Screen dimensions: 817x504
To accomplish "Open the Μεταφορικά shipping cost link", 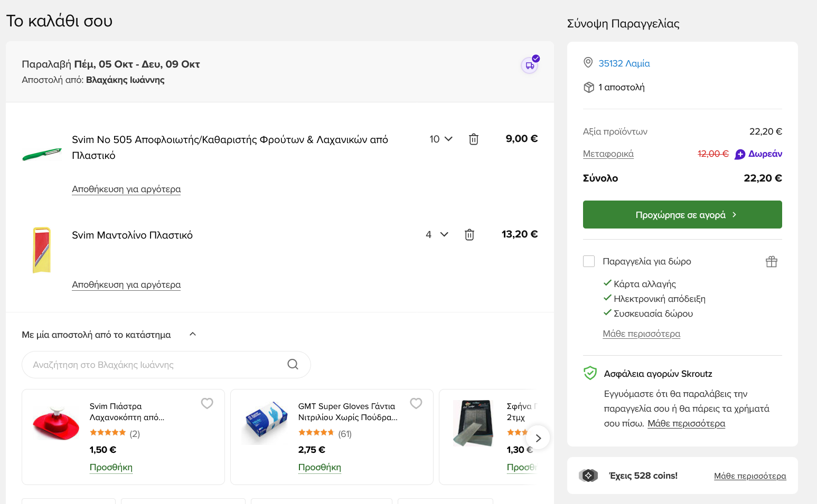I will 608,154.
